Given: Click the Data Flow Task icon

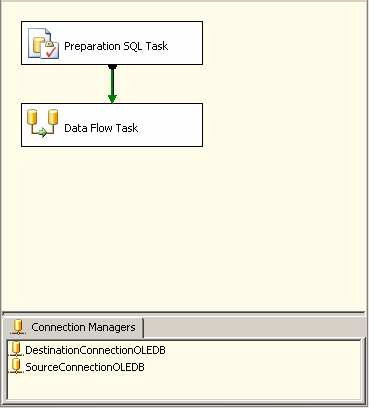Looking at the screenshot, I should [x=42, y=123].
